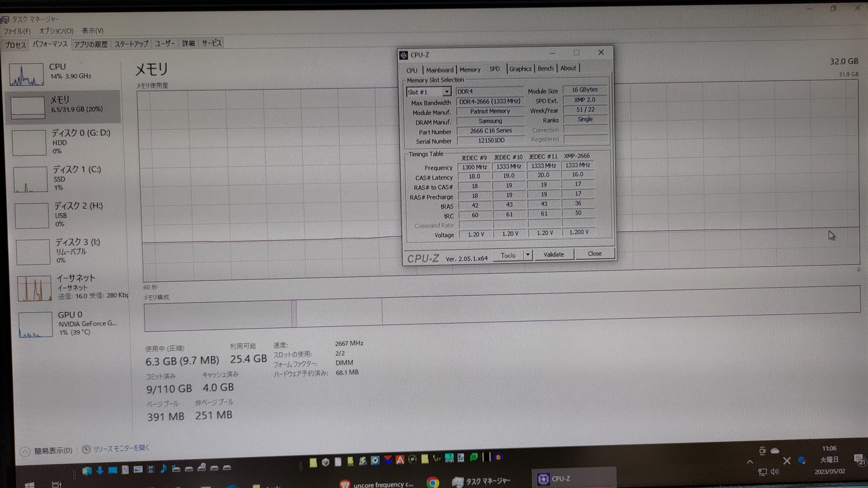Click the DDR4-2666 (1333 MHz) max bandwidth field
Screen dimensions: 868x488
490,101
